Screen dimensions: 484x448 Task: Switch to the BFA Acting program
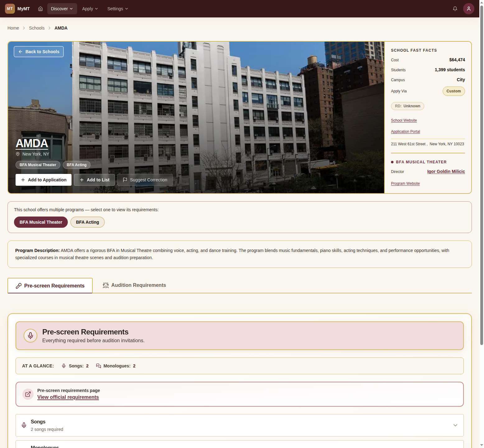click(87, 222)
